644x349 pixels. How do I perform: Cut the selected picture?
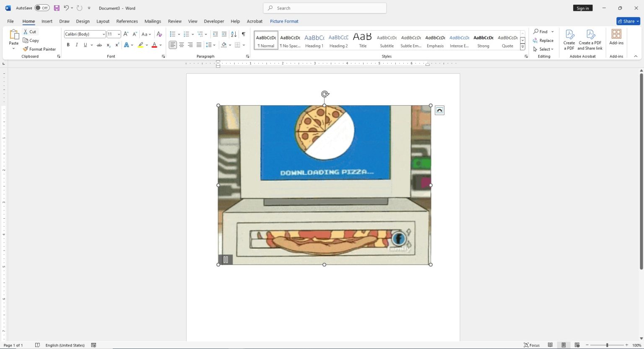pos(30,31)
